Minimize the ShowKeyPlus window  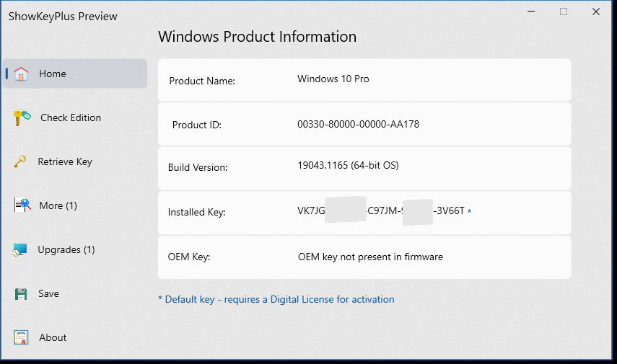pos(531,12)
